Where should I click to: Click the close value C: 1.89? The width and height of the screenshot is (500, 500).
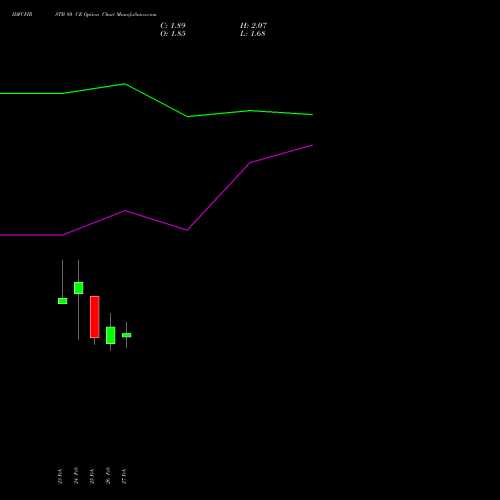coord(173,26)
